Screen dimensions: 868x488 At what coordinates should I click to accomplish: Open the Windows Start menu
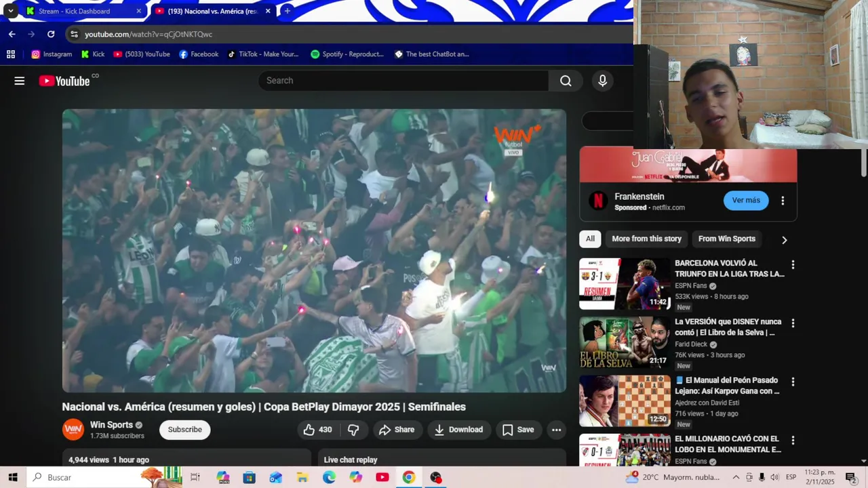(12, 477)
